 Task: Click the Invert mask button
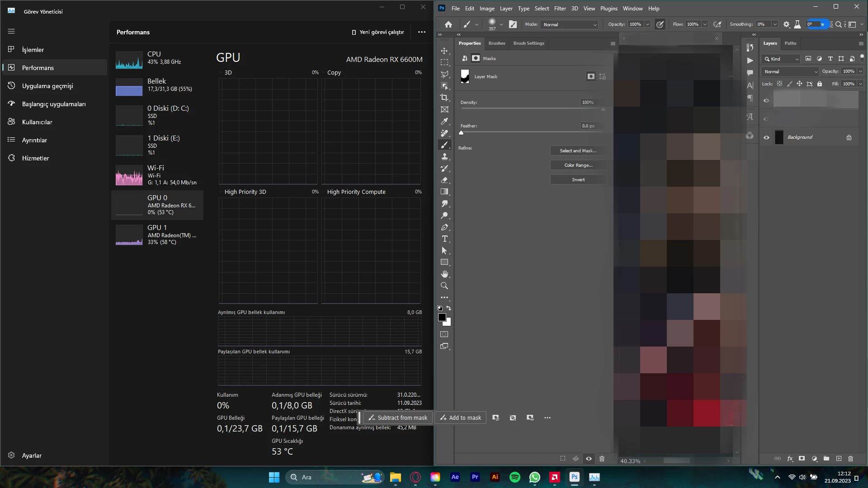pyautogui.click(x=578, y=179)
